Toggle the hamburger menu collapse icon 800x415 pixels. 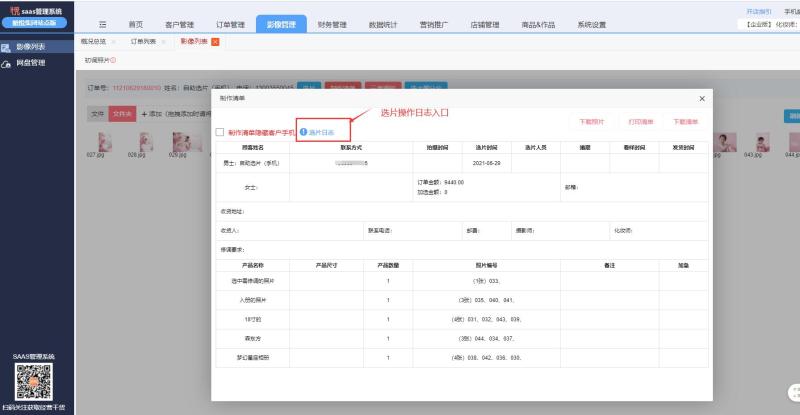coord(103,25)
